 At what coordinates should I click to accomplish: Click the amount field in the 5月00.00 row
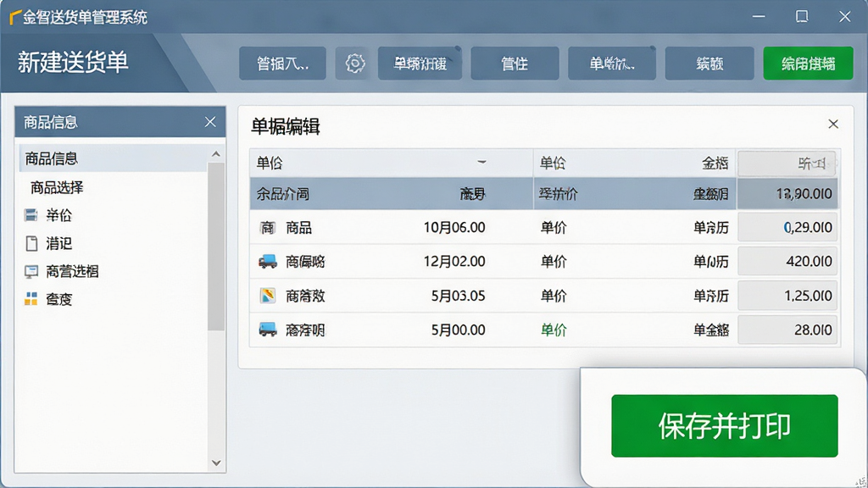(787, 330)
